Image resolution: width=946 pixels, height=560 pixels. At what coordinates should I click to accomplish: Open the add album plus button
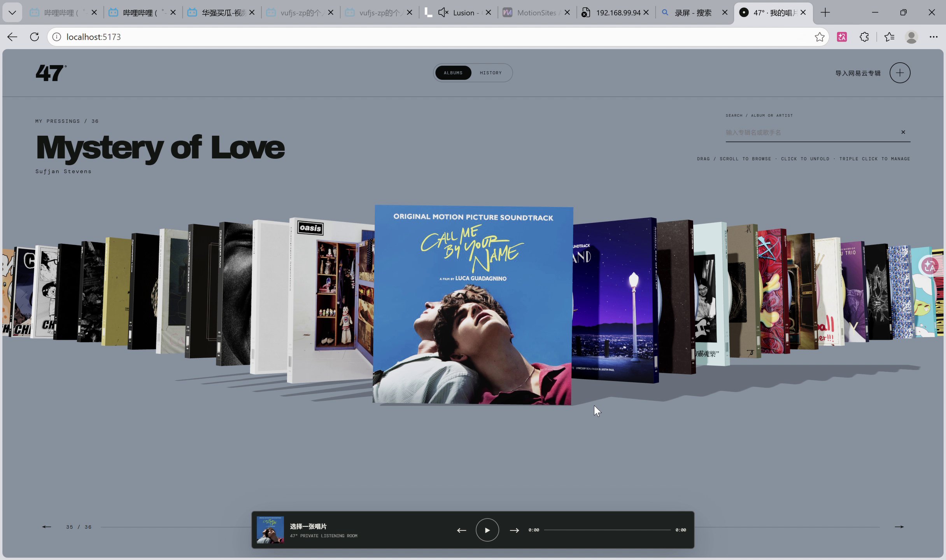tap(900, 73)
